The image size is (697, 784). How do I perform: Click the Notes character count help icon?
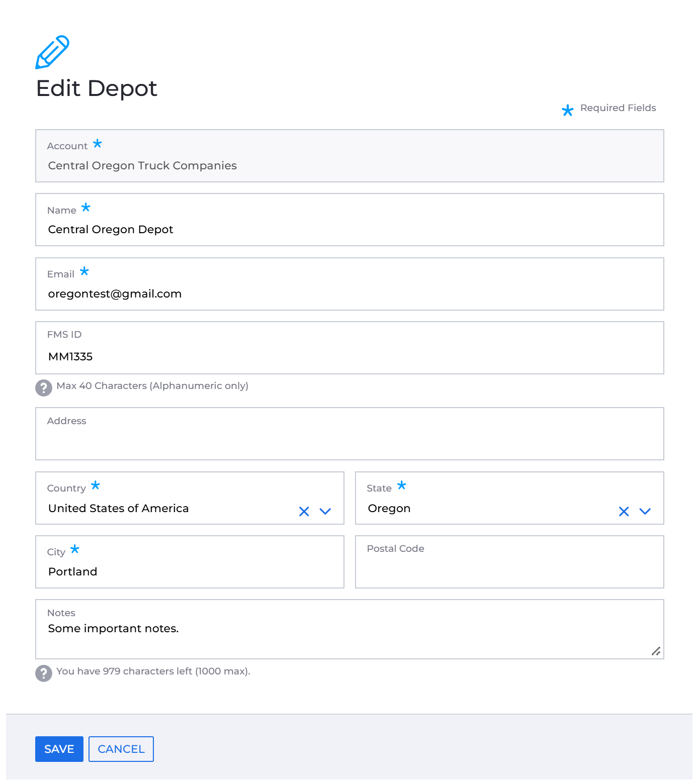pos(44,673)
